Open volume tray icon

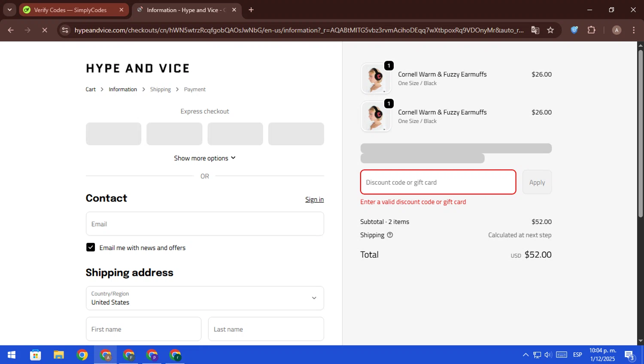(x=548, y=355)
